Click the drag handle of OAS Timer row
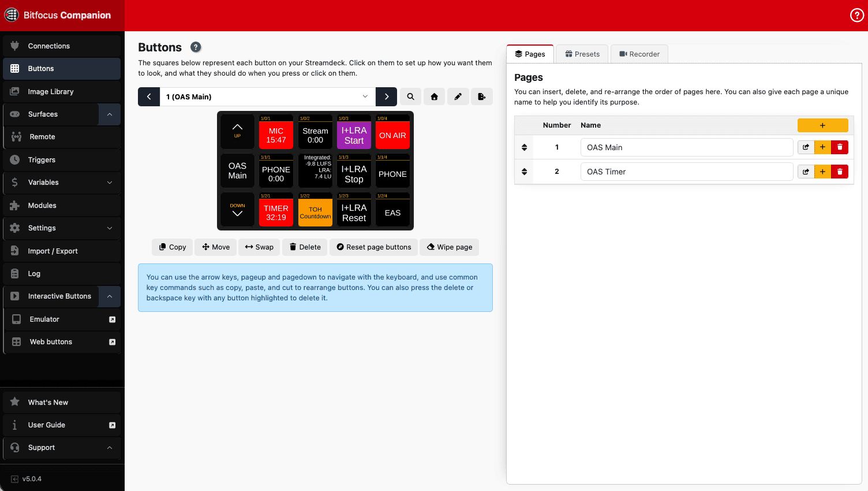This screenshot has width=868, height=491. [524, 172]
